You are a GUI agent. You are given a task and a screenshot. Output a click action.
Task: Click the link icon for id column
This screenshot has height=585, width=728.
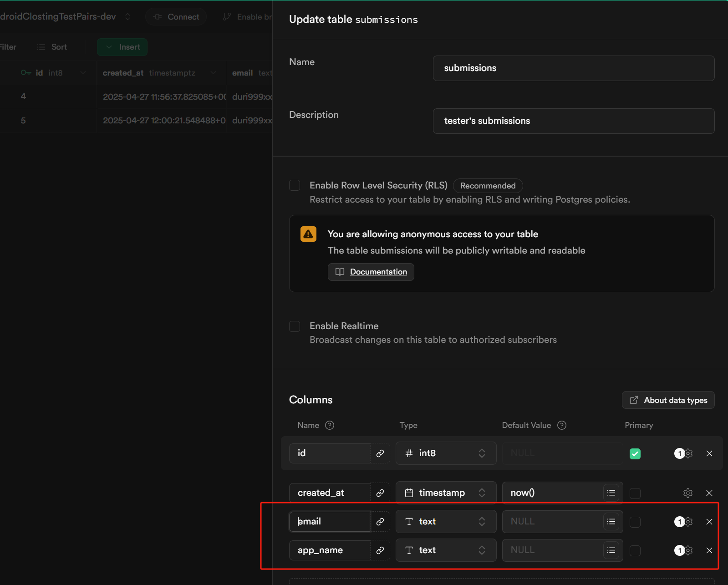coord(380,453)
